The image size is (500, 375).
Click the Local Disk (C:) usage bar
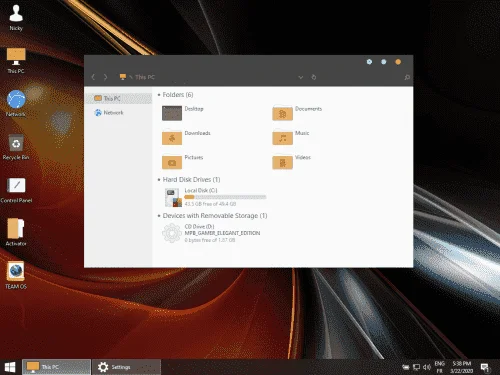[225, 197]
